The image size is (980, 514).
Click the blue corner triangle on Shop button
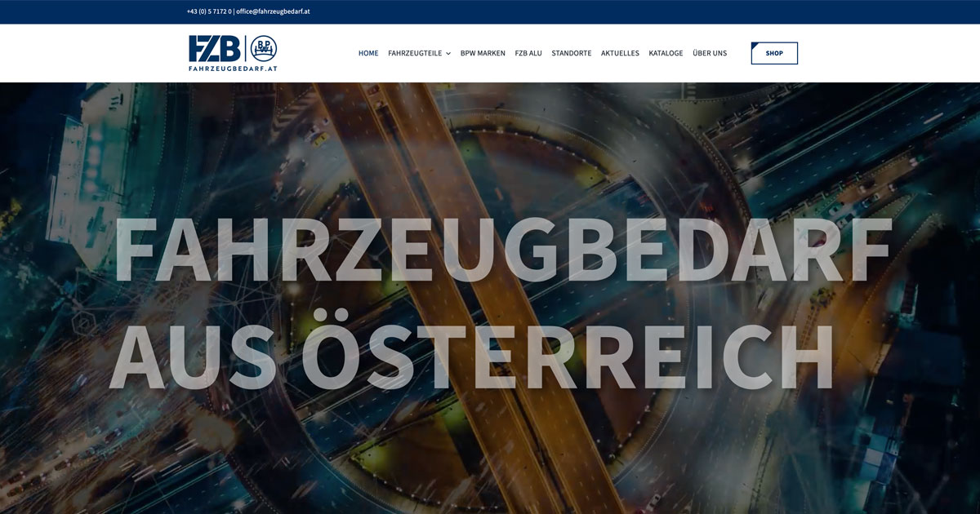point(755,46)
